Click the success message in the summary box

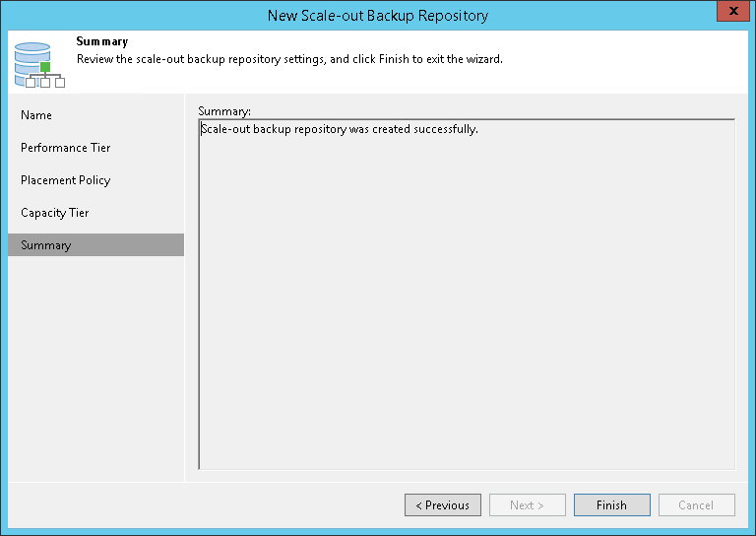tap(339, 129)
